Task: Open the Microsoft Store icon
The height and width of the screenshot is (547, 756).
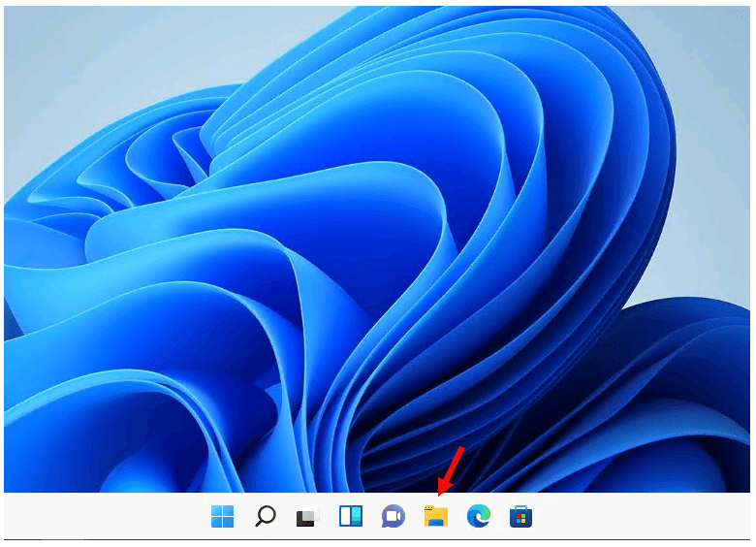Action: (521, 516)
